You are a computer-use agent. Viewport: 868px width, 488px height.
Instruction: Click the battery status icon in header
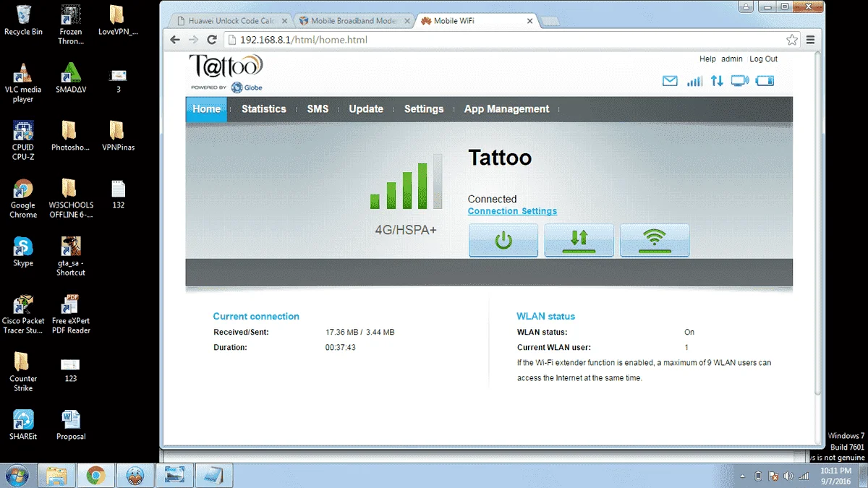(765, 81)
